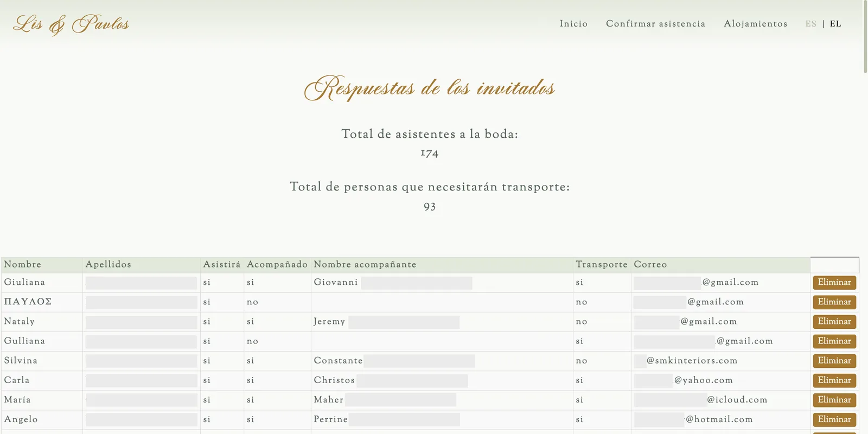Click the @yahoo.com email cell
Image resolution: width=868 pixels, height=434 pixels.
coord(721,380)
